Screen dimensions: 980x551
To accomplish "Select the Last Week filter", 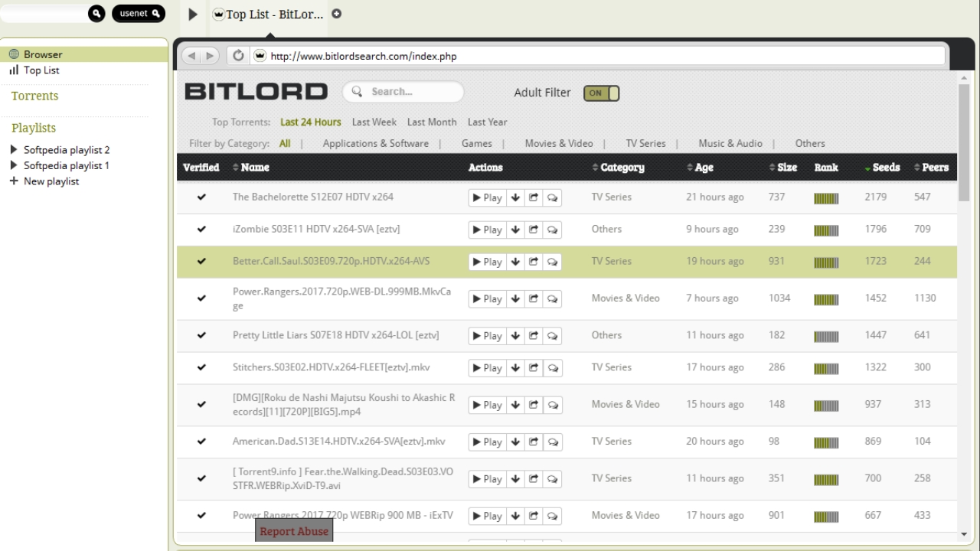I will [374, 122].
